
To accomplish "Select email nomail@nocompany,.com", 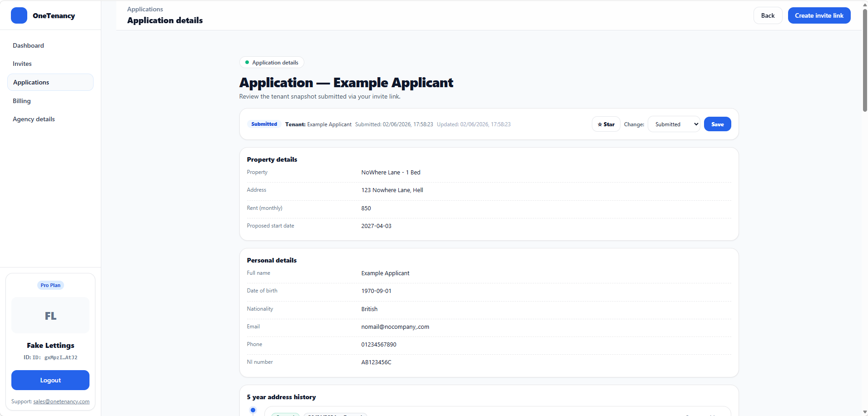I will (x=395, y=327).
